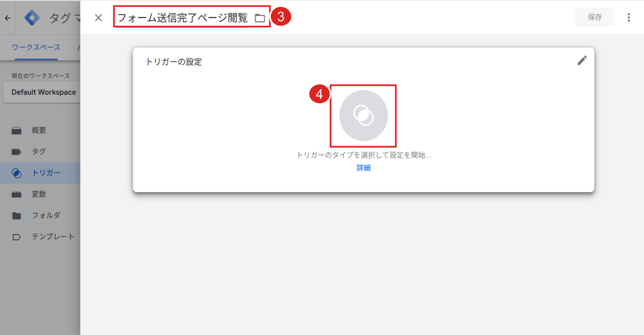Open the フォルダ (Folders) sidebar icon
Image resolution: width=644 pixels, height=335 pixels.
(x=17, y=215)
